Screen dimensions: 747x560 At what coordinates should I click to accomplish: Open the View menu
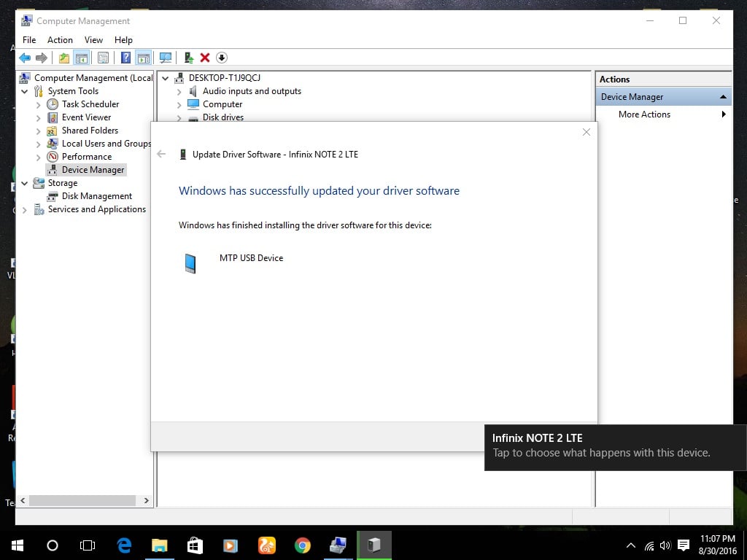(x=93, y=40)
